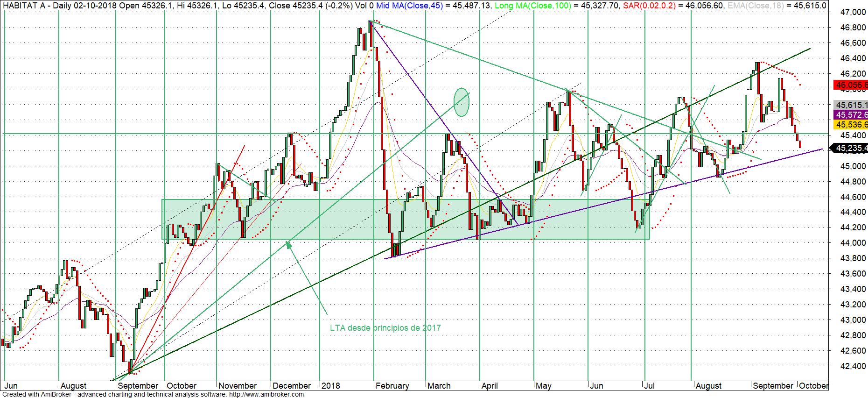This screenshot has width=868, height=398.
Task: Click the 42,400 price axis label
Action: tap(853, 366)
